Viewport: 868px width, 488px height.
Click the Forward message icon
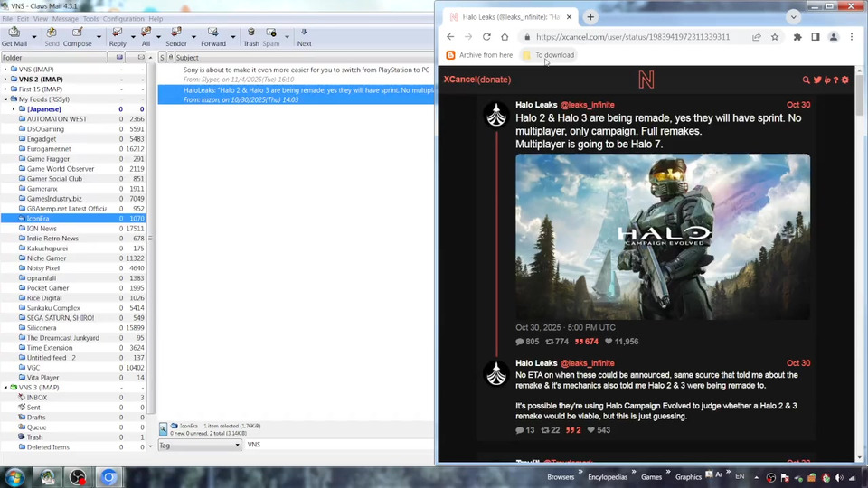tap(213, 36)
